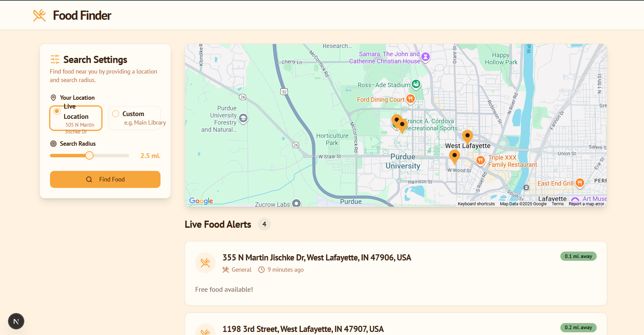Click the Search Radius slider thumb
Image resolution: width=644 pixels, height=335 pixels.
89,156
